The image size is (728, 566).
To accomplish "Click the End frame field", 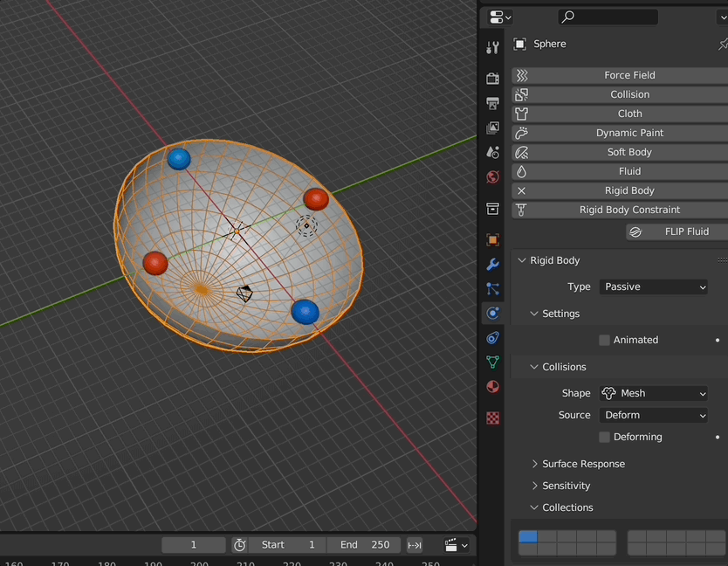I will (x=364, y=545).
